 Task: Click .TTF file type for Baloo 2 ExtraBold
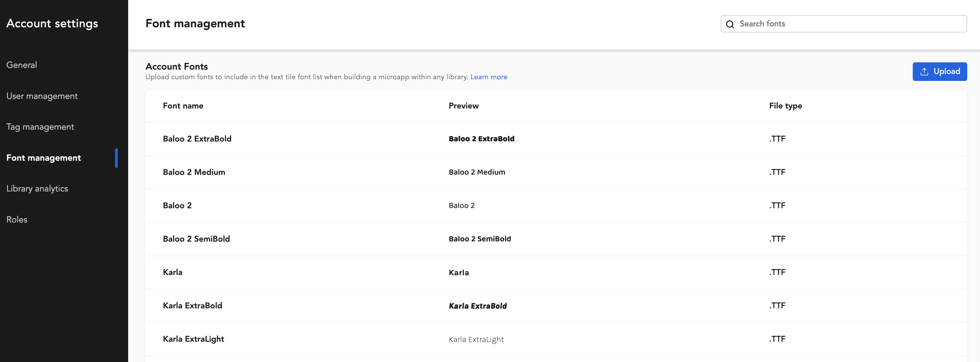777,139
